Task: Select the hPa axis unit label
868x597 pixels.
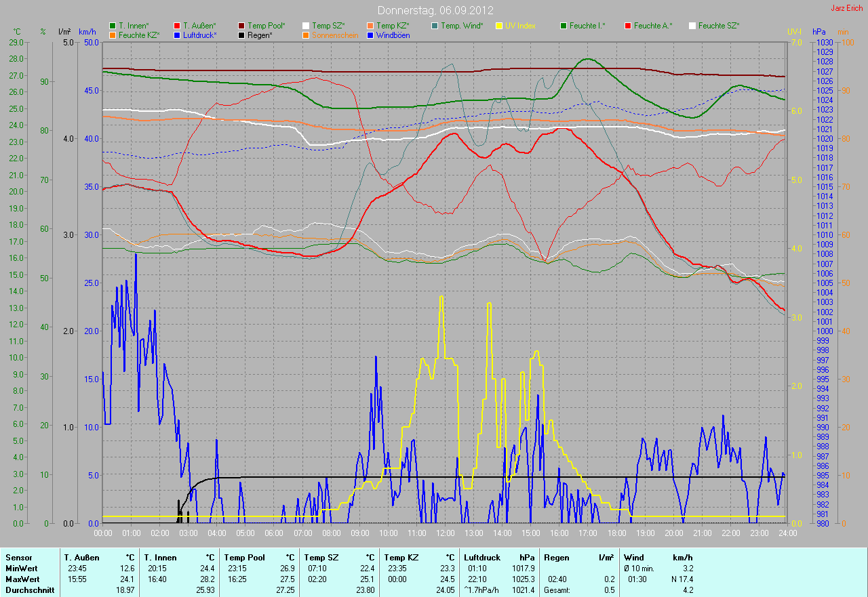Action: [x=820, y=32]
